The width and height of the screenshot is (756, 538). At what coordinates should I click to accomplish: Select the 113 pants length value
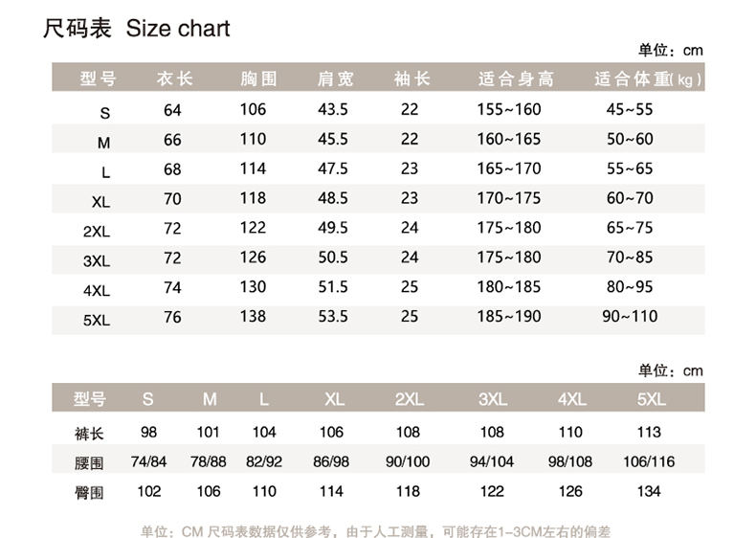coord(648,432)
